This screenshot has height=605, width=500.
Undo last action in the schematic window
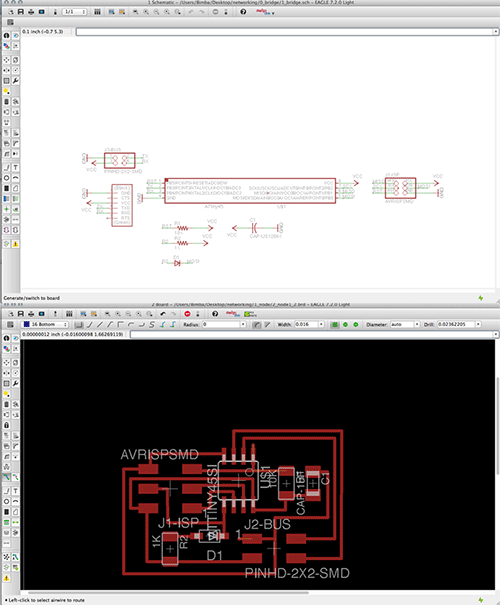click(x=191, y=12)
